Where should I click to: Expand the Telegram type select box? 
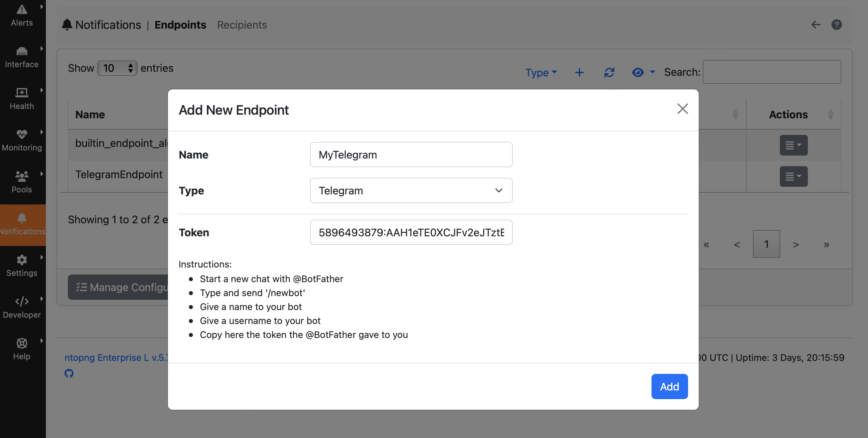pos(411,190)
